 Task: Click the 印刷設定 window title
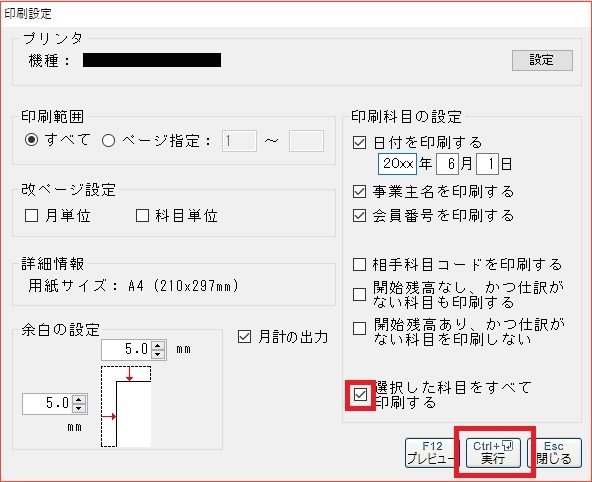pyautogui.click(x=28, y=14)
